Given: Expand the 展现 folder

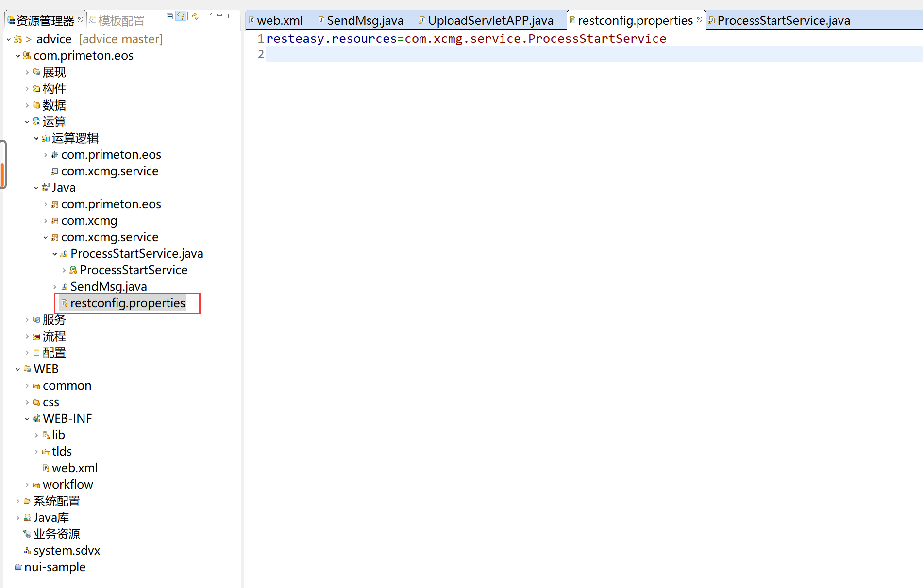Looking at the screenshot, I should click(x=27, y=72).
